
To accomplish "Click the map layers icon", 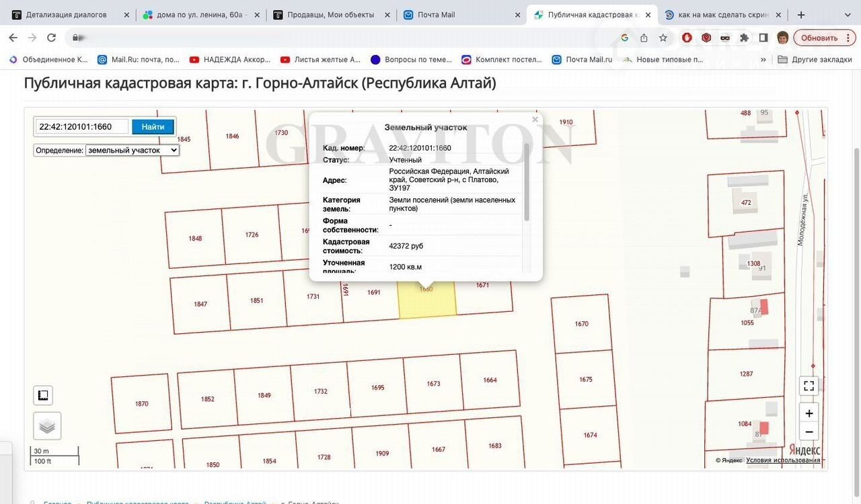I will [47, 426].
